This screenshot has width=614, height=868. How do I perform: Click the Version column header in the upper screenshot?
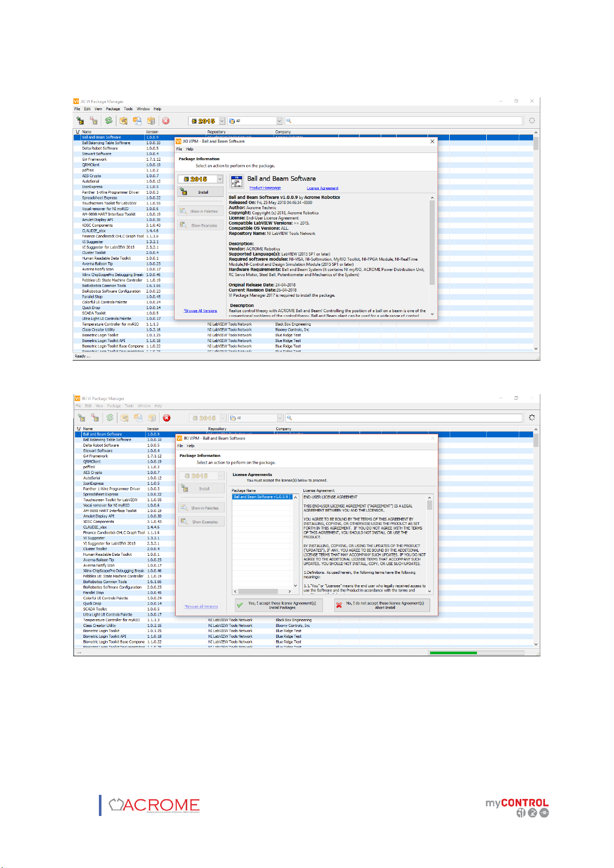152,132
